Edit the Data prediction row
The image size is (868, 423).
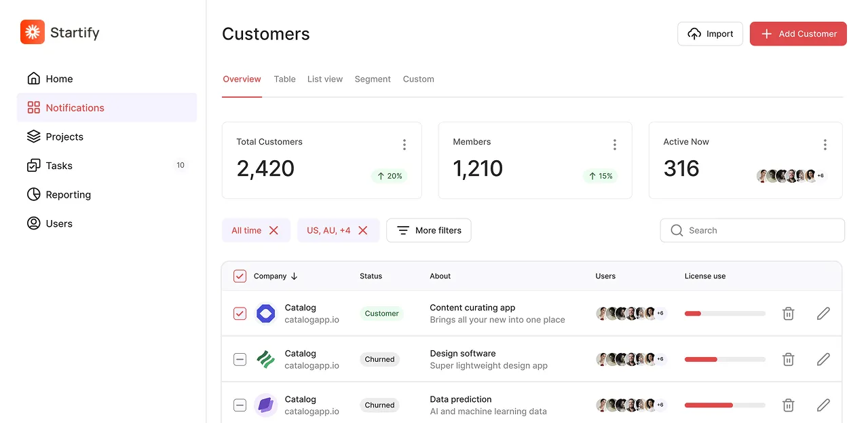[x=823, y=405]
